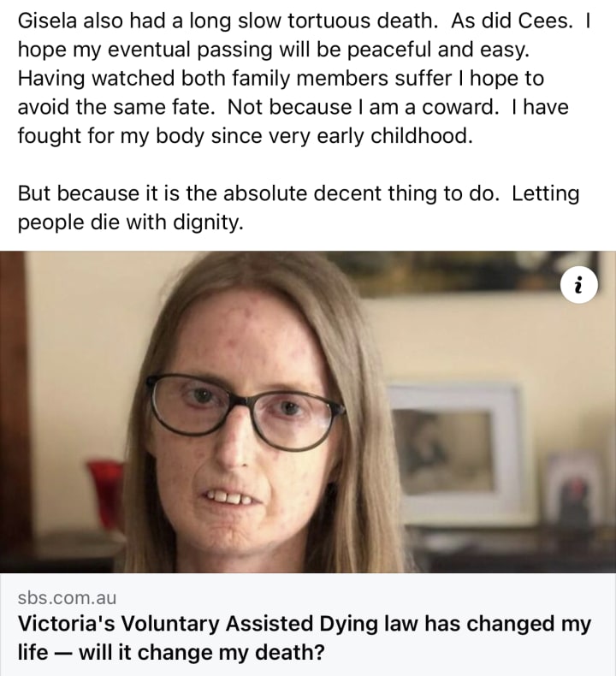Viewport: 616px width, 676px height.
Task: Open the SBS article preview image
Action: coord(308,412)
